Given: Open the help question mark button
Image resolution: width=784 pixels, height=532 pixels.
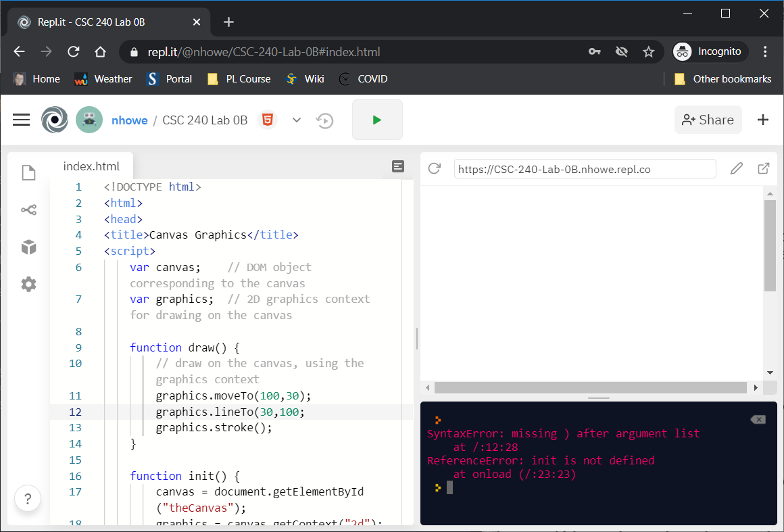Looking at the screenshot, I should 28,498.
